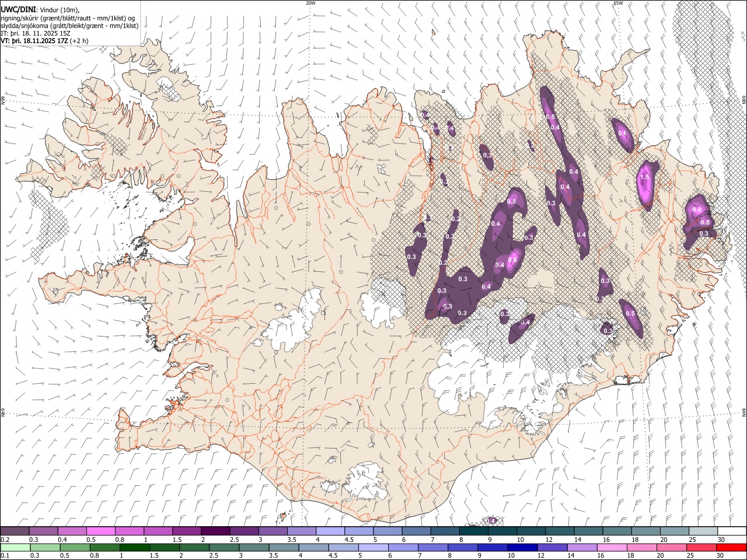Select the pale grey 25–30 legend swatch

click(703, 531)
